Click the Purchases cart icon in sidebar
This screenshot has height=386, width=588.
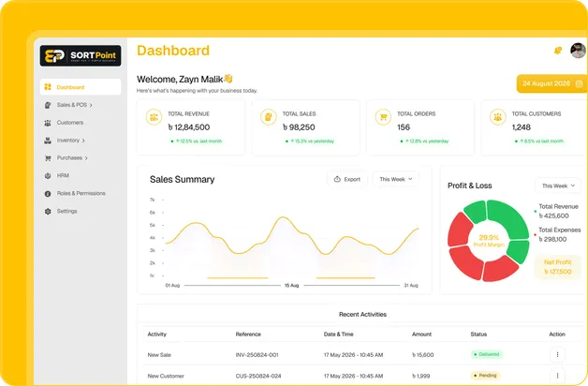click(48, 158)
